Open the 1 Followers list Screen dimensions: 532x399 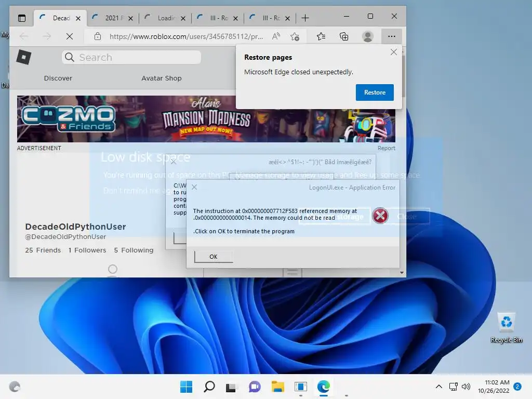point(87,250)
